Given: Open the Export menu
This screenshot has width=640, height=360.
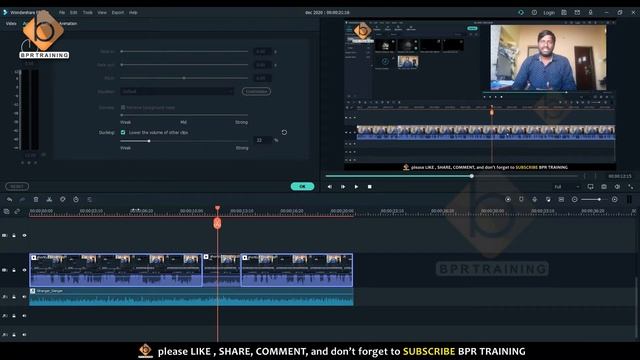Looking at the screenshot, I should [118, 13].
